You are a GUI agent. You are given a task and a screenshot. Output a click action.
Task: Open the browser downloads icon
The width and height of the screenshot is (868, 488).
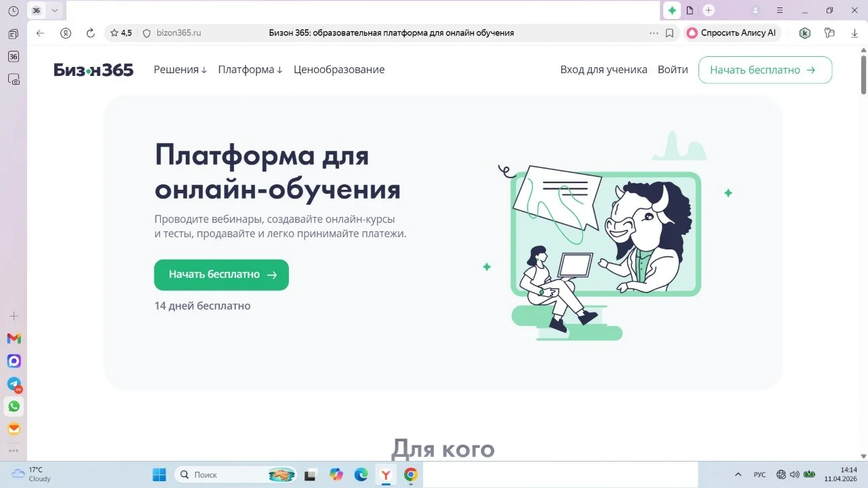tap(855, 33)
